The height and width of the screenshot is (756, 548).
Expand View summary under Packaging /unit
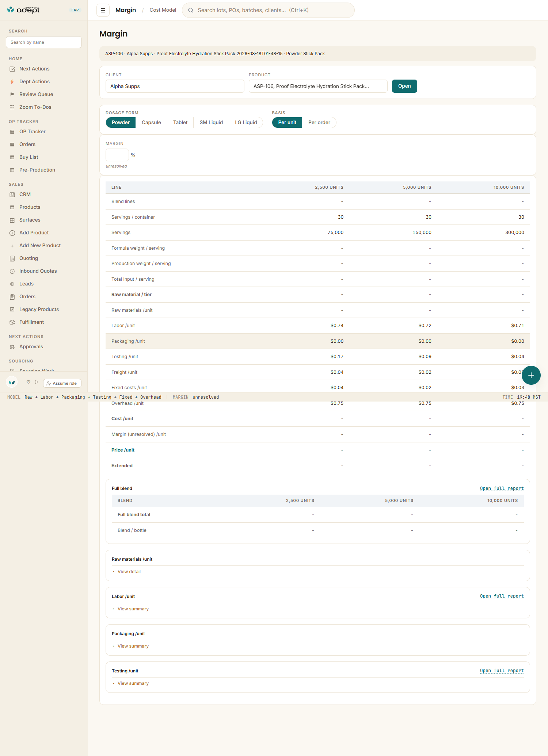click(x=133, y=646)
